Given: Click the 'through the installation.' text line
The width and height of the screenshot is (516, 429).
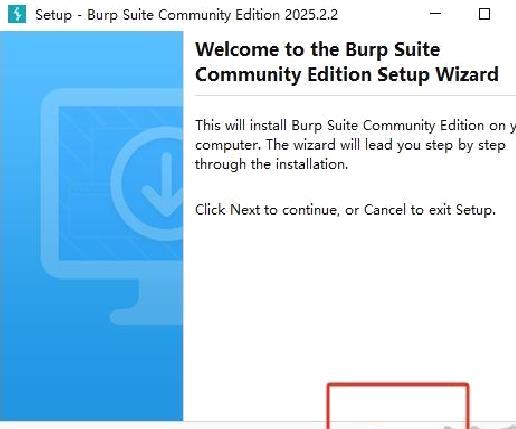Looking at the screenshot, I should click(x=271, y=164).
